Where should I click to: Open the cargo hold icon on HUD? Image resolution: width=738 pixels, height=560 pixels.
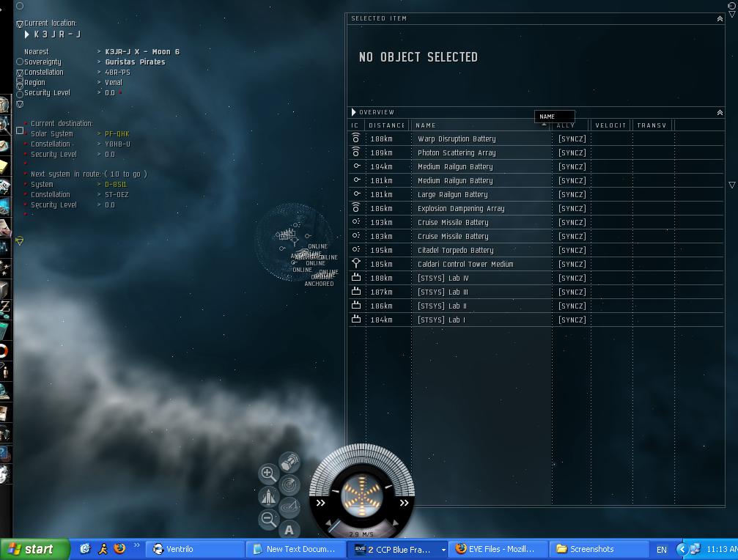coord(289,462)
